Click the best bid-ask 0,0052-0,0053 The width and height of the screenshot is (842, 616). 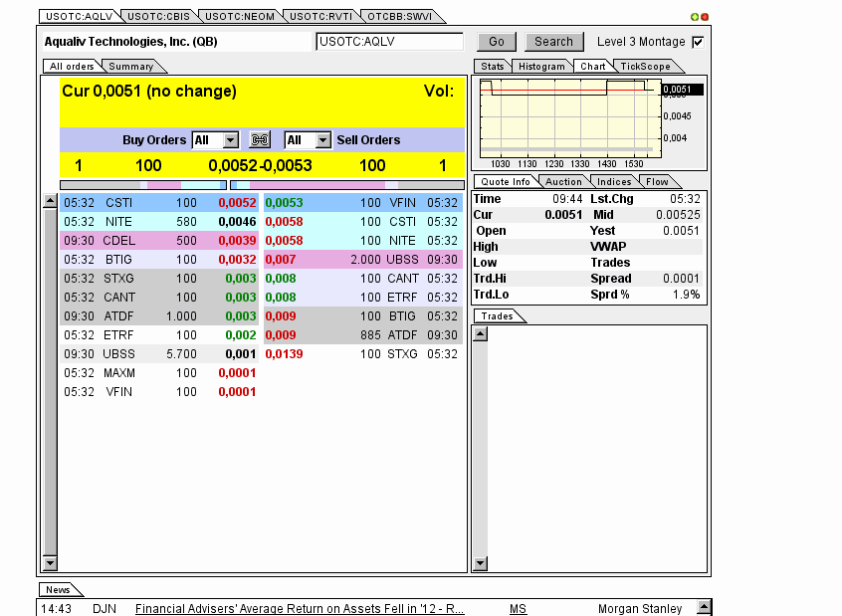pos(260,165)
